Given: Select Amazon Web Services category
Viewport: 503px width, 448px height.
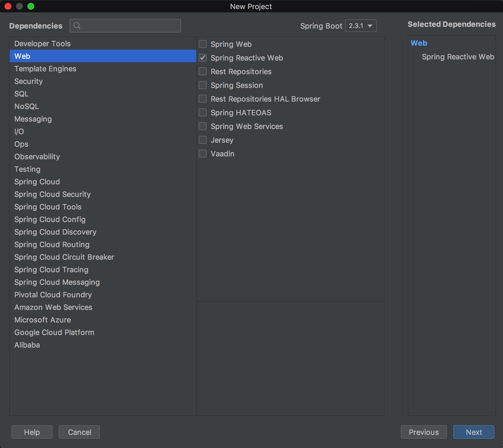Looking at the screenshot, I should click(103, 307).
